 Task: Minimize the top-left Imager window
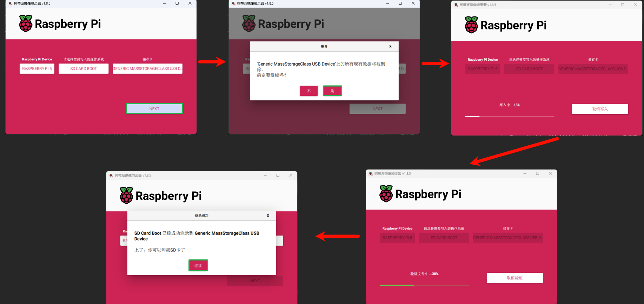click(x=164, y=4)
